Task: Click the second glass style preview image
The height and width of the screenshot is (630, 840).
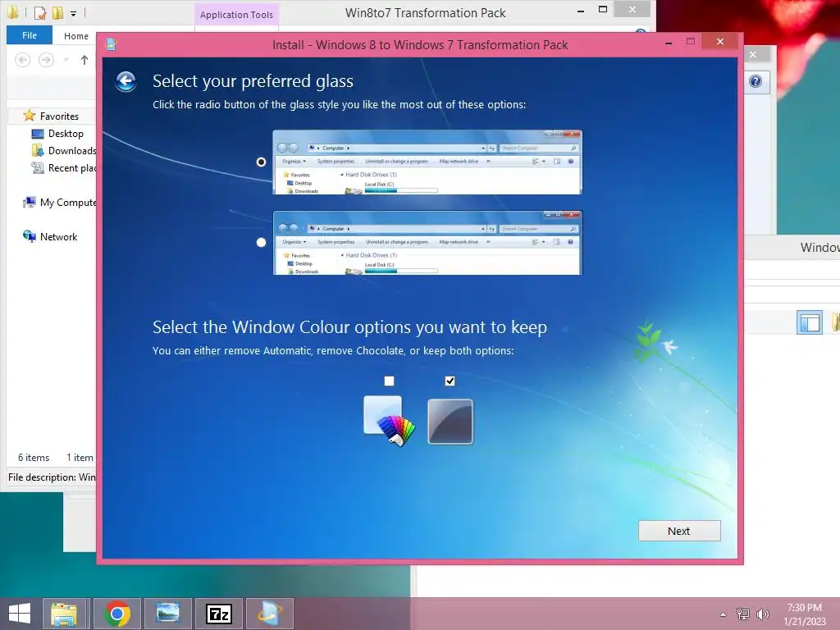Action: [427, 243]
